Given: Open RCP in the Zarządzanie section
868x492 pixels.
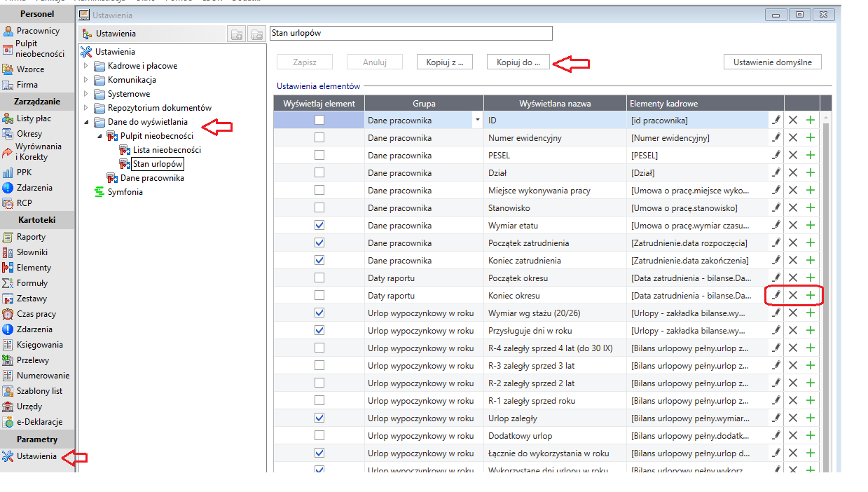Looking at the screenshot, I should tap(25, 203).
